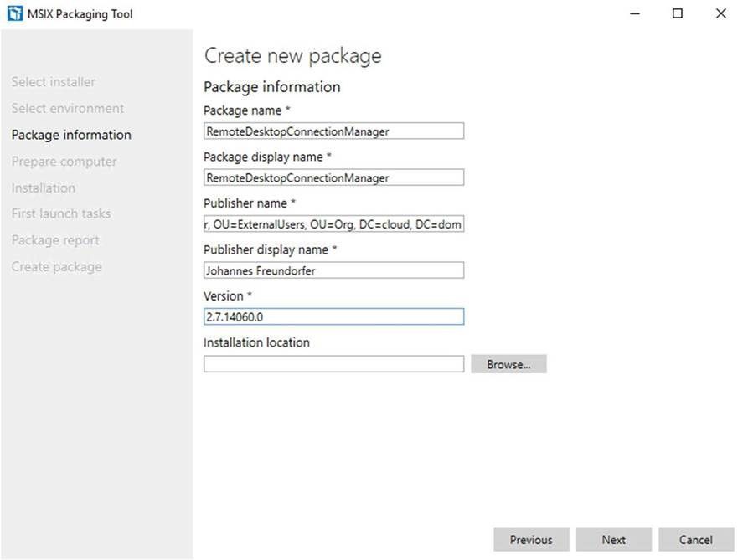Go to the Select environment step
The image size is (743, 560).
coord(68,109)
